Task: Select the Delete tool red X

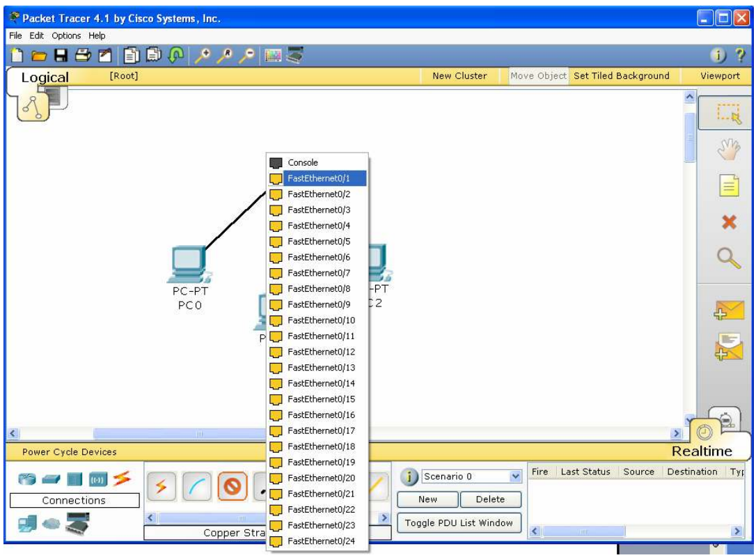Action: (728, 222)
